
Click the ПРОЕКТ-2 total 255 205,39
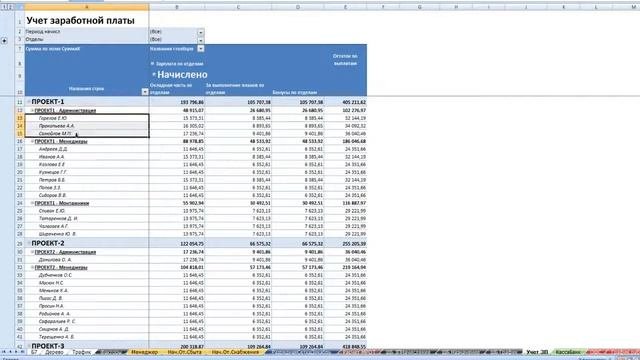point(345,244)
